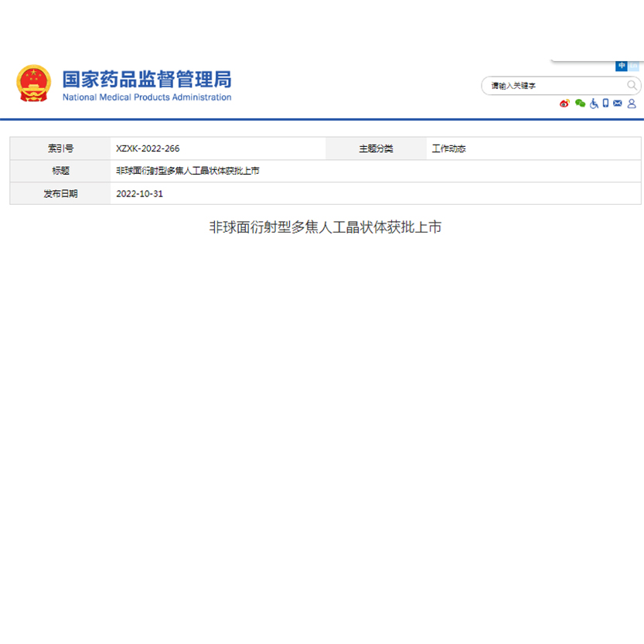Click National Medical Products Administration text

point(146,97)
